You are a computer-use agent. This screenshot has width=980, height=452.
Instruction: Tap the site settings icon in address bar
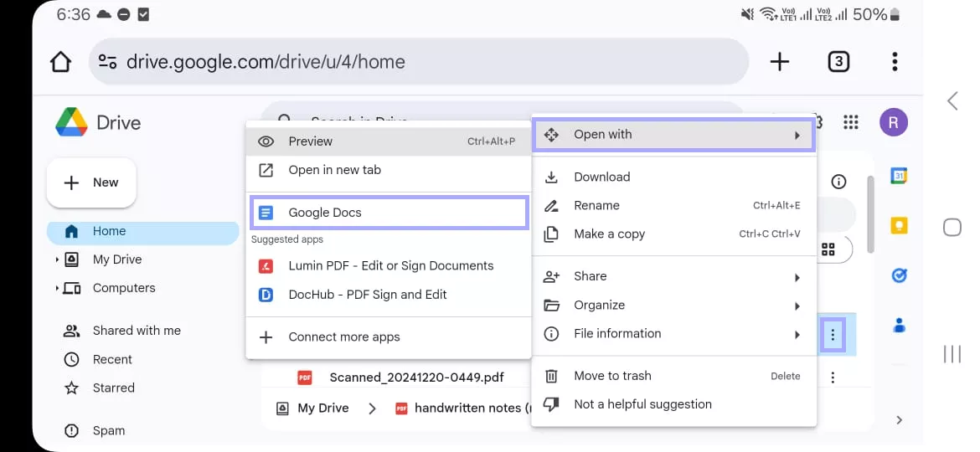[x=107, y=62]
